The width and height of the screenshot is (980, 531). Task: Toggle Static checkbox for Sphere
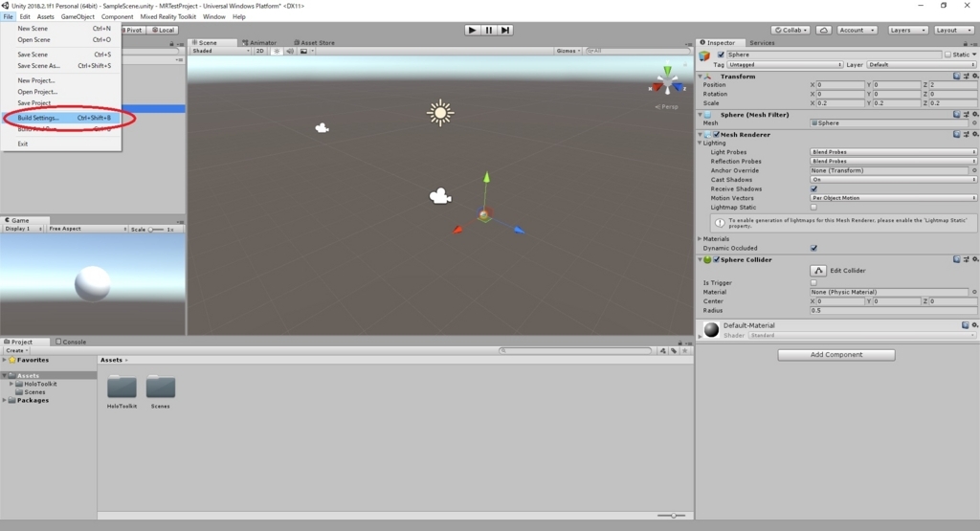point(947,55)
